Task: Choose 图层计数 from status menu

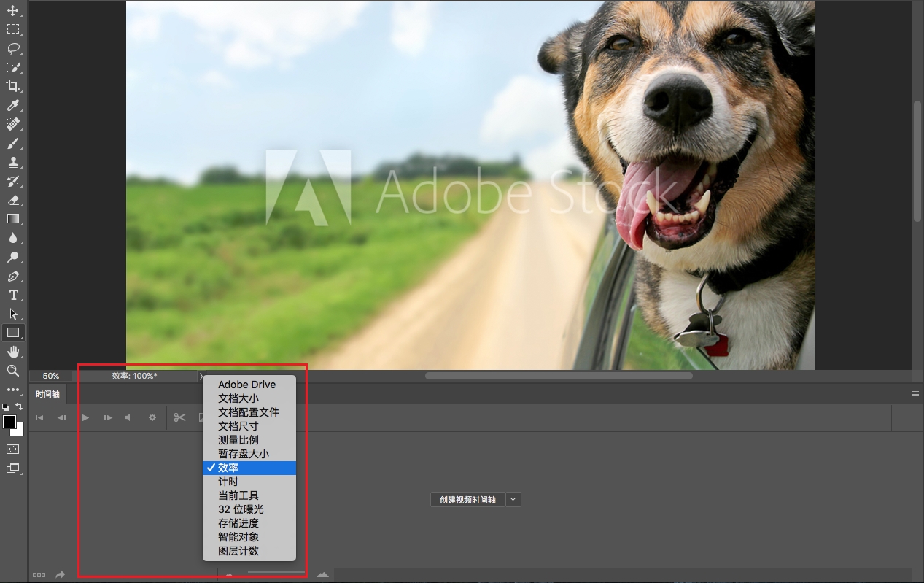Action: (249, 551)
